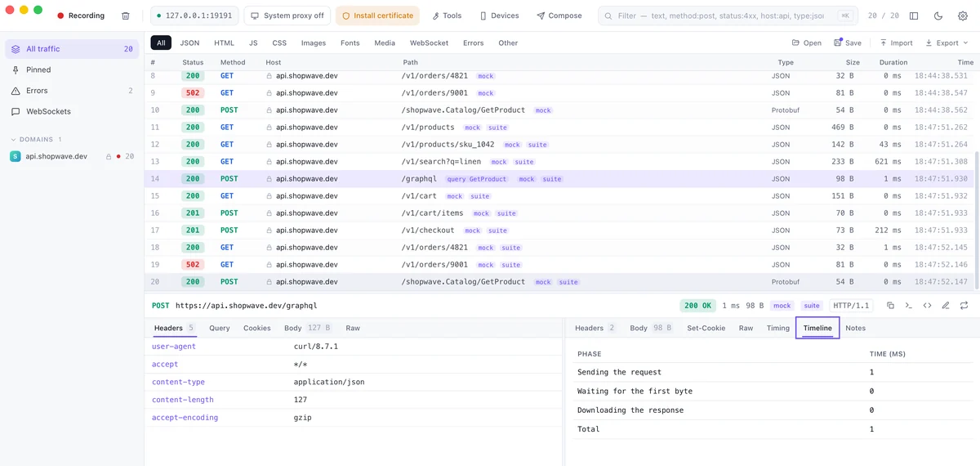This screenshot has height=466, width=980.
Task: Click the content-type header name
Action: [178, 382]
